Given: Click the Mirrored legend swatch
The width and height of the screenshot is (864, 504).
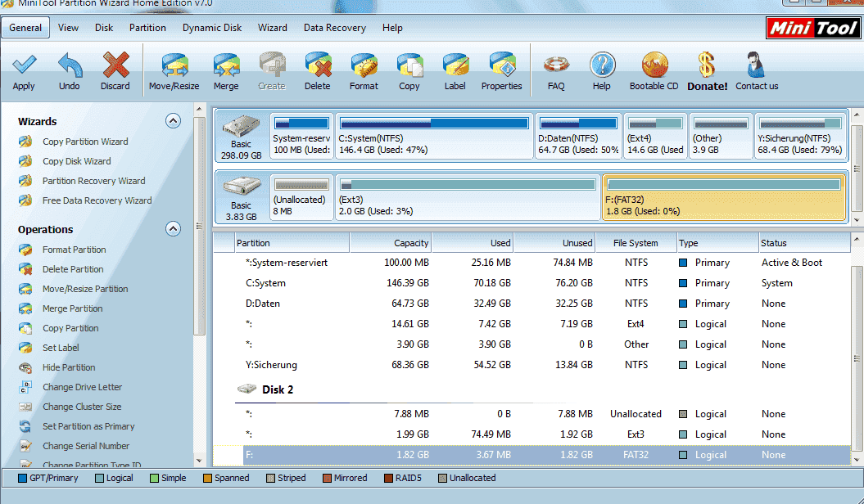Looking at the screenshot, I should click(327, 478).
